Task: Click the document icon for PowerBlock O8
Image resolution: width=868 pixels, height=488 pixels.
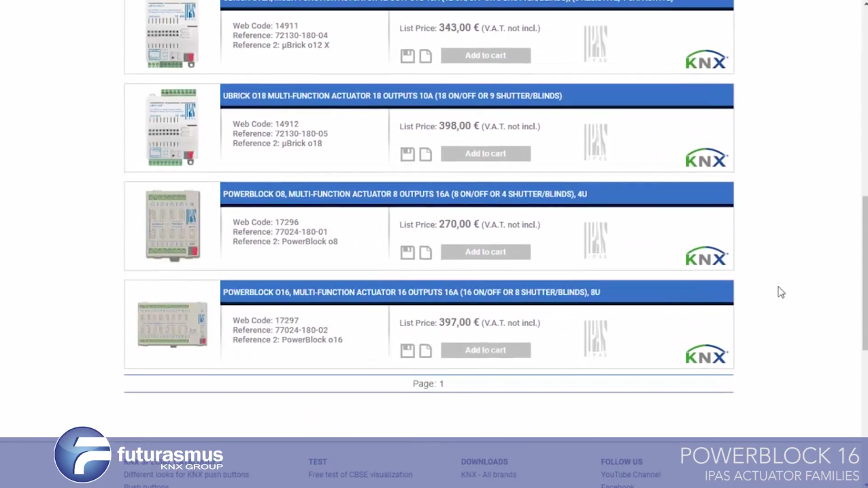Action: (425, 253)
